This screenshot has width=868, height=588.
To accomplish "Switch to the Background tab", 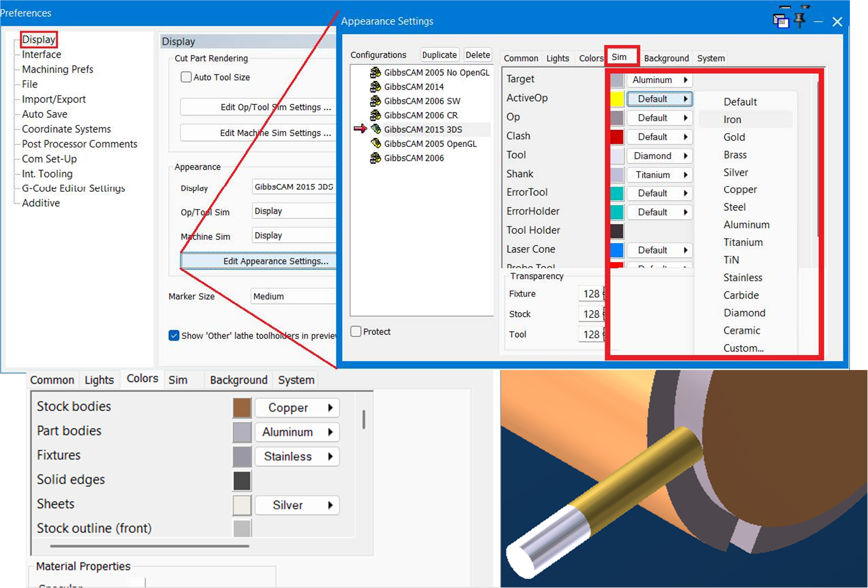I will click(x=666, y=58).
